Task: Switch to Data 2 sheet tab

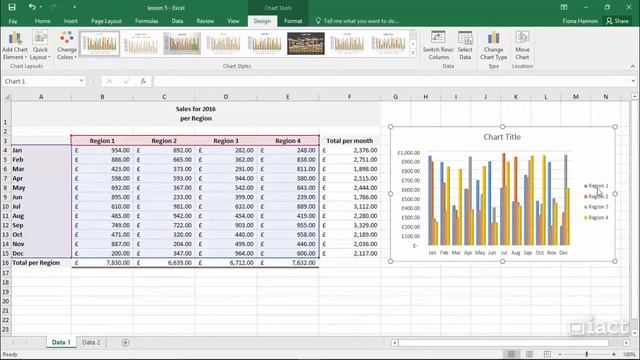Action: coord(91,342)
